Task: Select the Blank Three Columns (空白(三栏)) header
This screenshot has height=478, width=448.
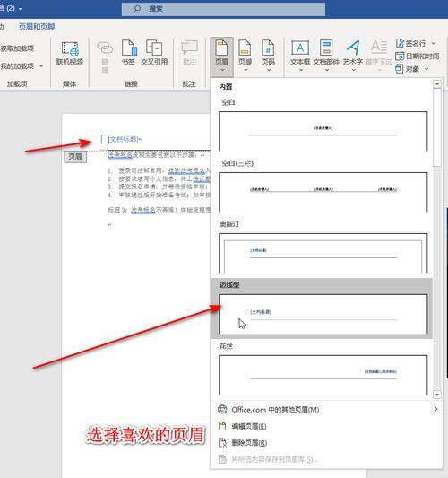Action: [323, 192]
